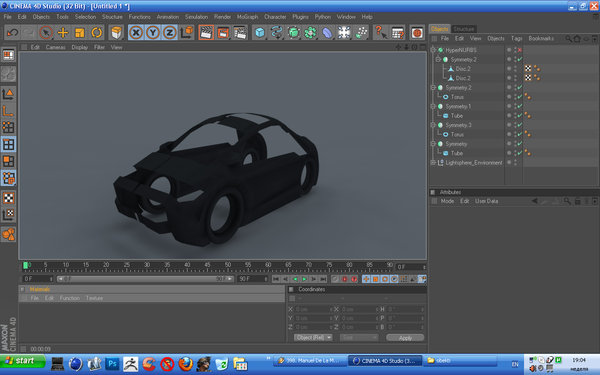The height and width of the screenshot is (375, 600).
Task: Open the Render Settings icon
Action: tap(240, 33)
